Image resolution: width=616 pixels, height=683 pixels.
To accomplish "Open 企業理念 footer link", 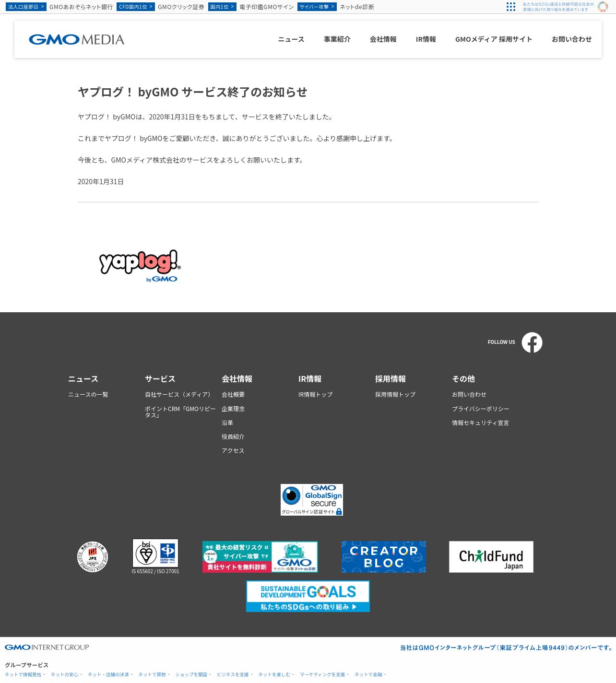I will coord(233,409).
